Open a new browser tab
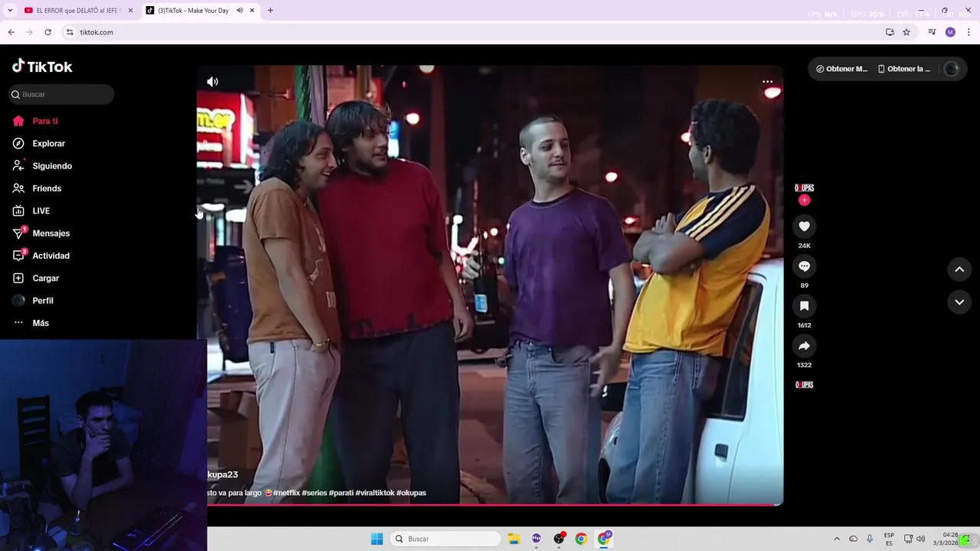Screen dimensions: 980x551 coord(270,11)
